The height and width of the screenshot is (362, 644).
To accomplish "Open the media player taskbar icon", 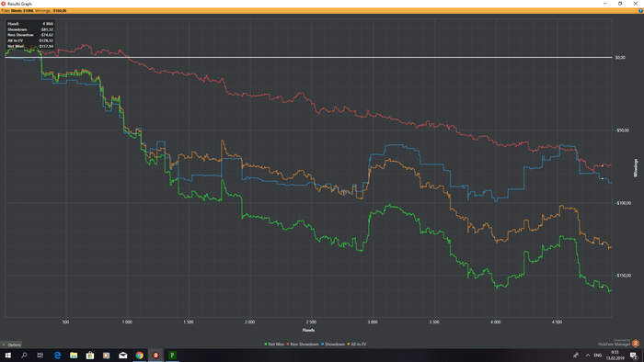I will tap(107, 356).
